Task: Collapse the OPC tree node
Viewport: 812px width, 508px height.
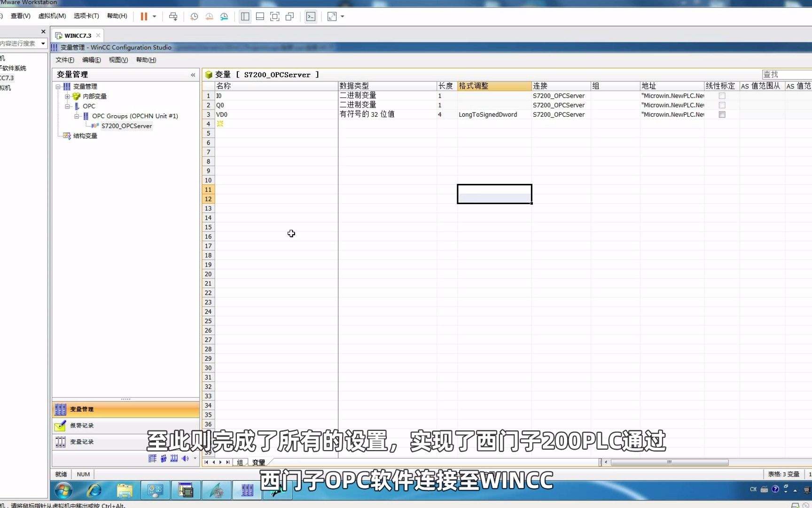Action: [68, 106]
